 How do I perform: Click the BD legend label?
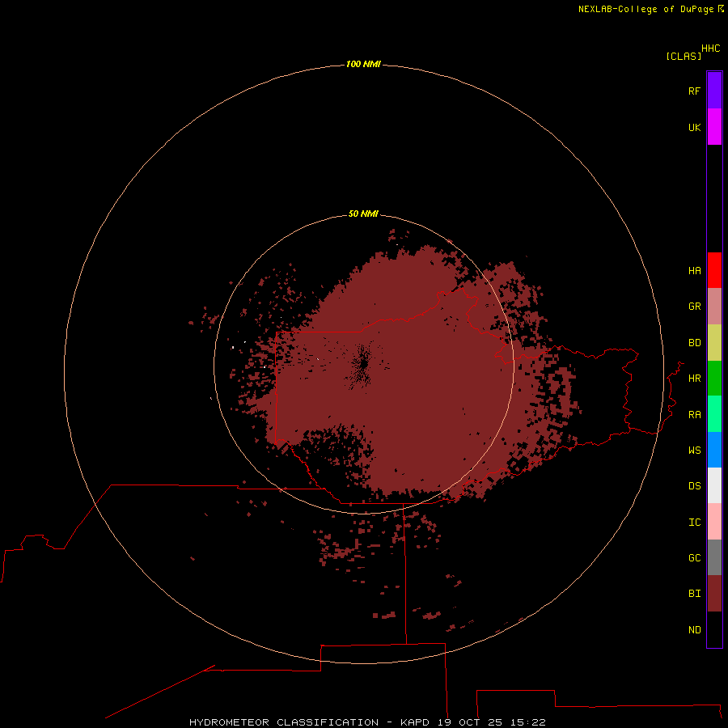coord(695,343)
